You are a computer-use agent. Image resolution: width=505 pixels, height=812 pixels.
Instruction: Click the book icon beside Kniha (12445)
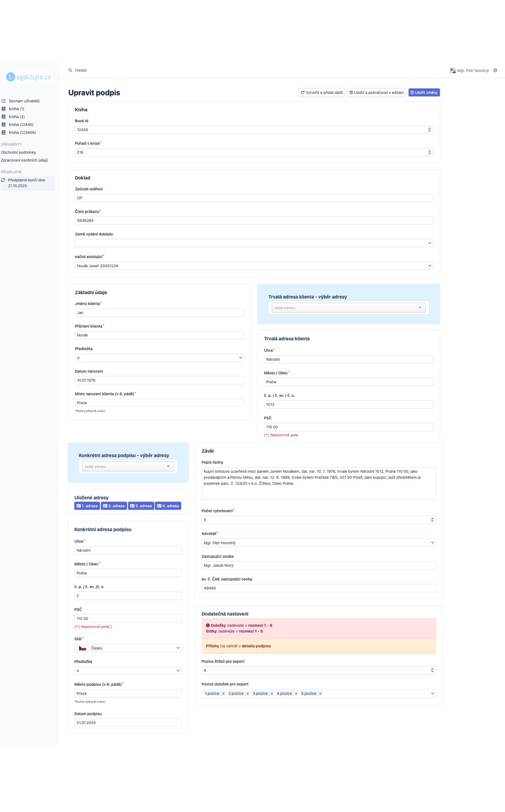[x=4, y=125]
